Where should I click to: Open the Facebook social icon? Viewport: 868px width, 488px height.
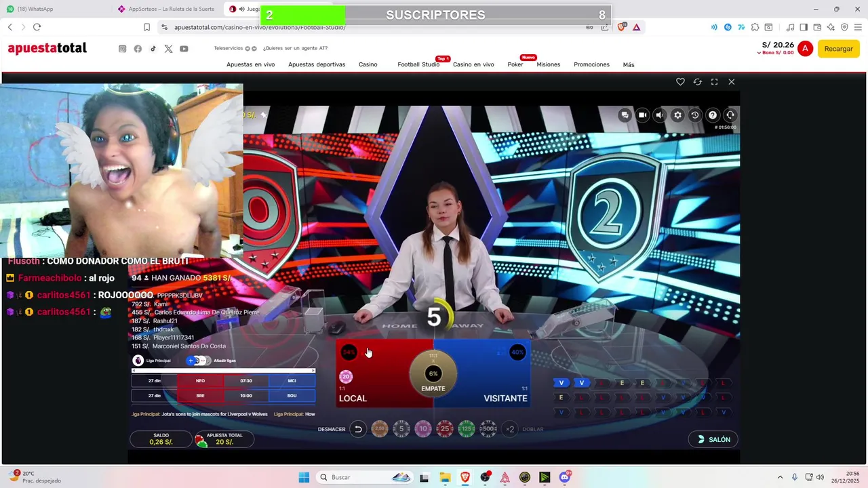pyautogui.click(x=138, y=49)
